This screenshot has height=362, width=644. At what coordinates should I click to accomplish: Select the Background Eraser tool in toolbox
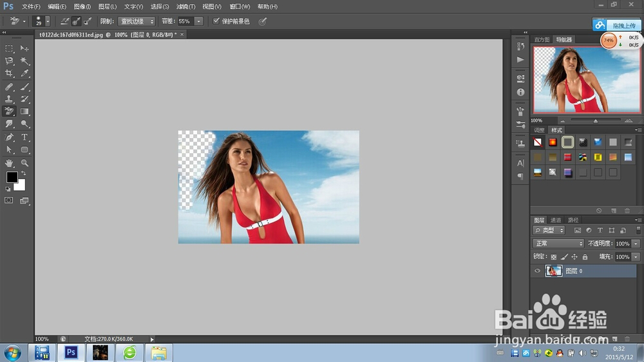[8, 111]
